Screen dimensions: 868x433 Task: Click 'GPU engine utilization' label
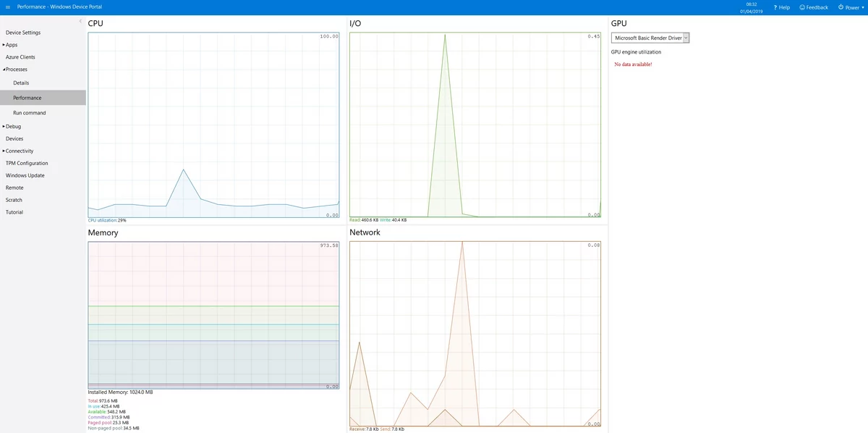point(636,52)
